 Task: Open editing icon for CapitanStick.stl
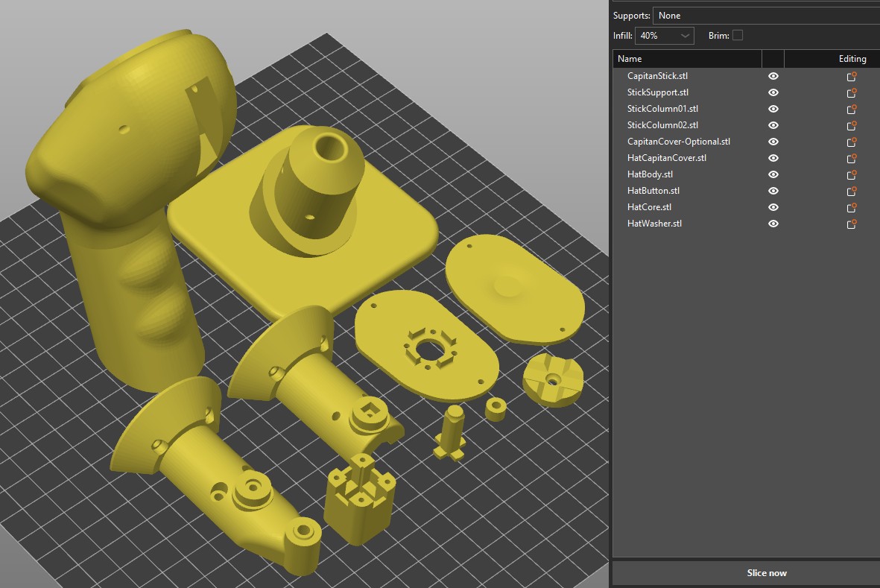pos(852,76)
